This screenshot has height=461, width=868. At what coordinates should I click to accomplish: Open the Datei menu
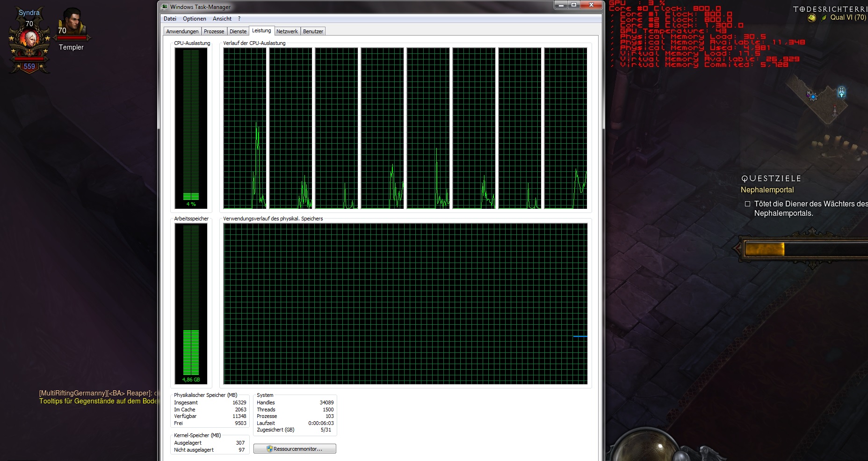[x=170, y=19]
